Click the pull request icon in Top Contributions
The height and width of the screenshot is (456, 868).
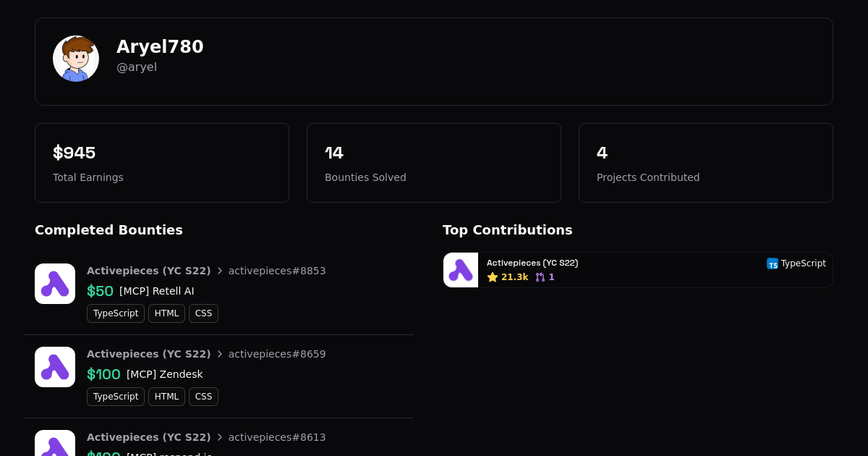540,277
